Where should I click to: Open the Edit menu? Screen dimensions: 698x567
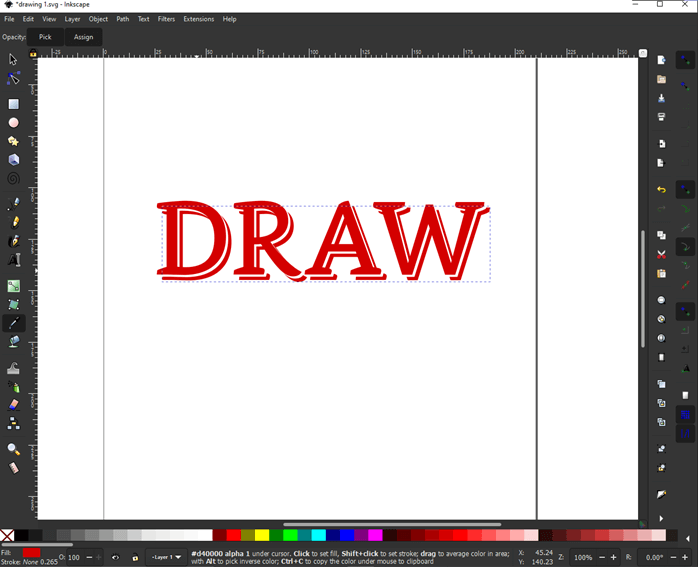[28, 19]
